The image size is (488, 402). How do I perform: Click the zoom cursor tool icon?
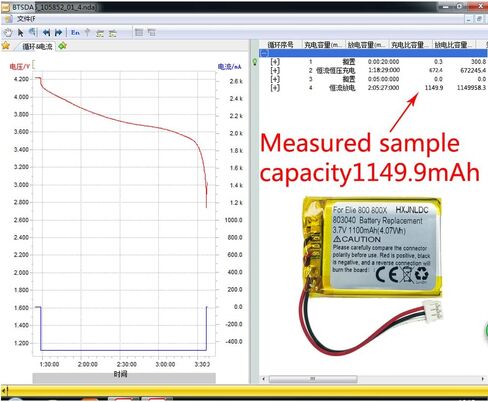click(32, 32)
